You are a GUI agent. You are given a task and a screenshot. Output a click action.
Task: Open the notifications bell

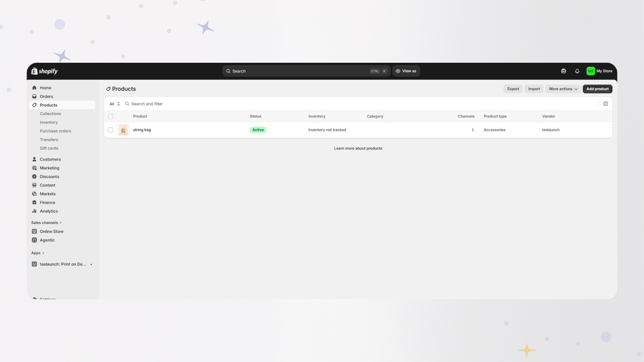(x=577, y=71)
